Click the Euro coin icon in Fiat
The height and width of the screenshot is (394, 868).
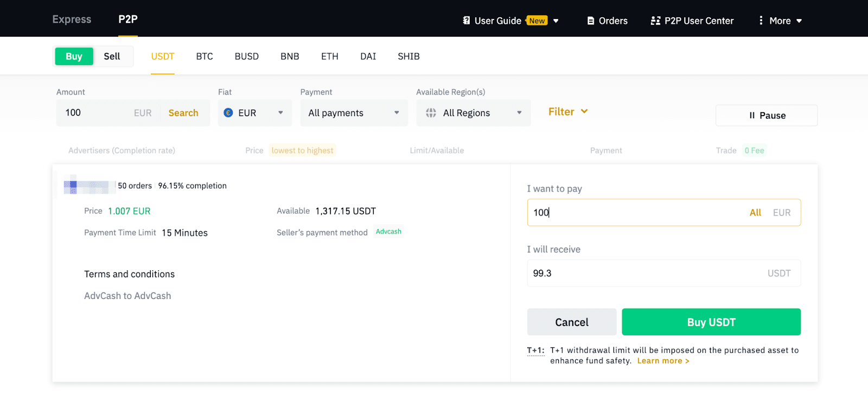coord(228,113)
